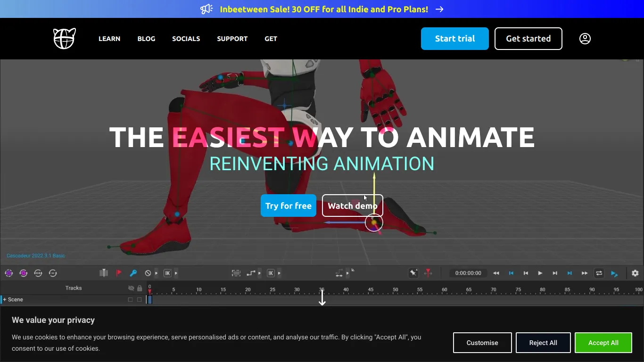
Task: Check the Scene track visibility checkbox
Action: [x=131, y=299]
